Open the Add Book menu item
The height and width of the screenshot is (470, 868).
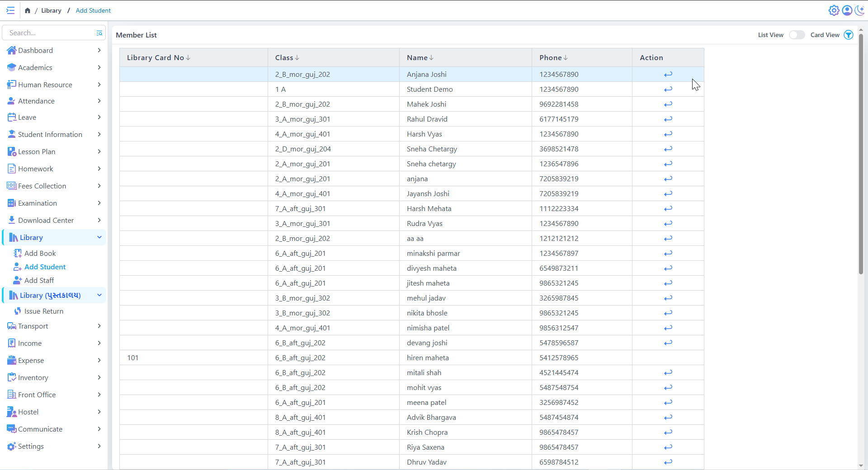(40, 254)
